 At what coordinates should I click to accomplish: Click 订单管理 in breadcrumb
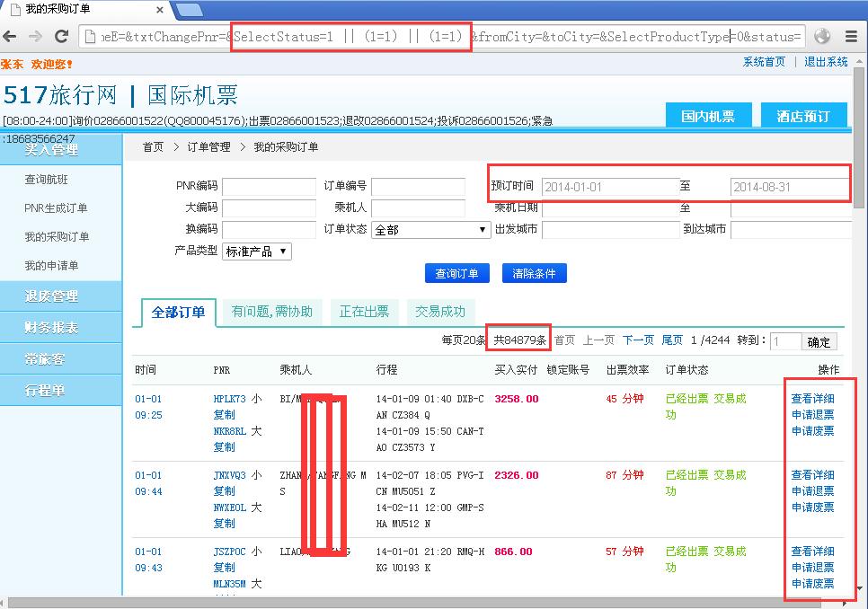(208, 147)
